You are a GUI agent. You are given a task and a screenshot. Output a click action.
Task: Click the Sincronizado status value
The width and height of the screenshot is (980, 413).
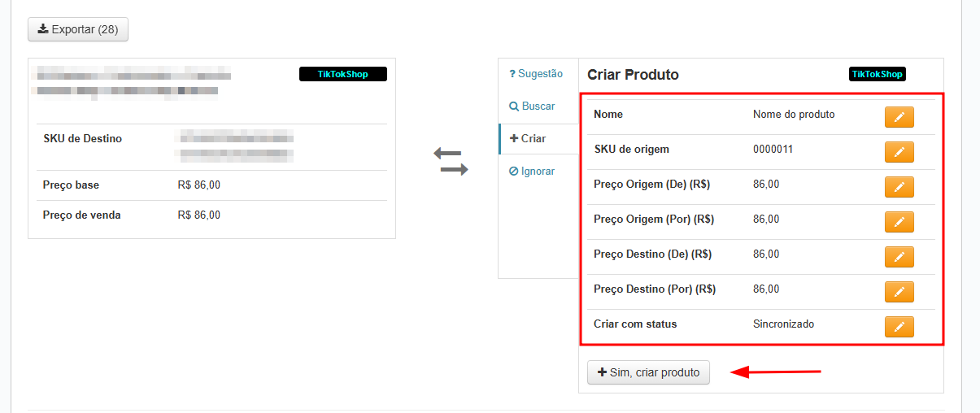[783, 324]
